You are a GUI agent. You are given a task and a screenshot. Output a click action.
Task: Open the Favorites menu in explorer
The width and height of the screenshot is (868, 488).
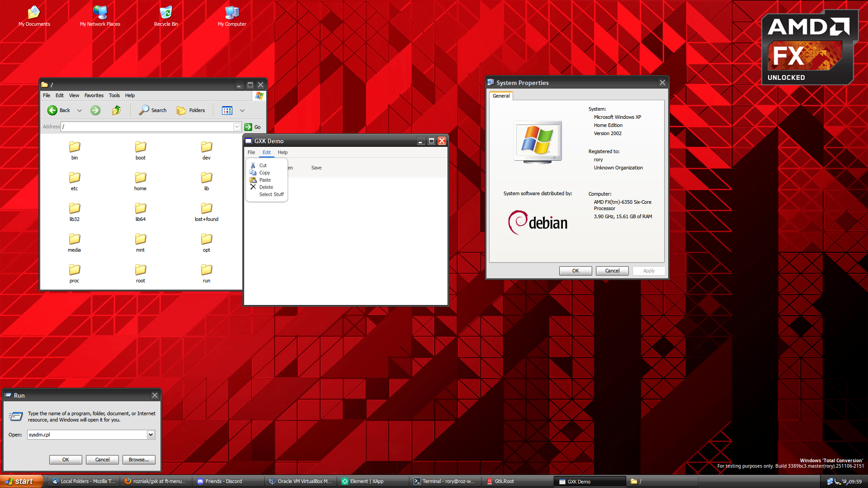(x=94, y=95)
